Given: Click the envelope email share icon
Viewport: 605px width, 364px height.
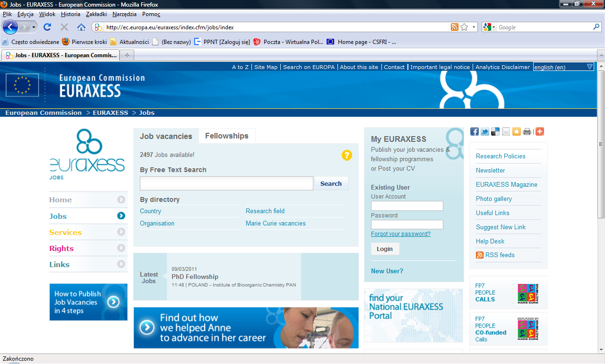Looking at the screenshot, I should (506, 131).
